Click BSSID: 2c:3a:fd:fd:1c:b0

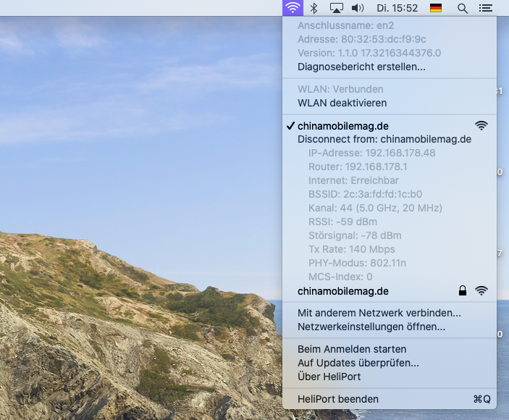365,194
